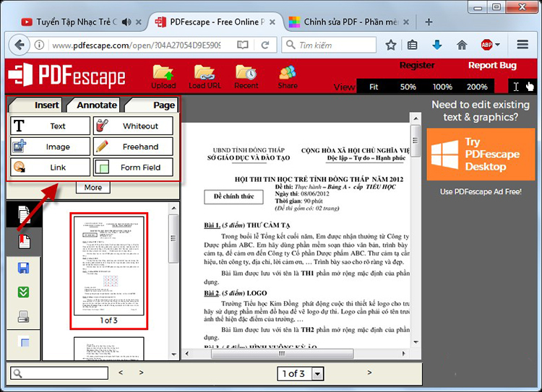Click the More button

point(93,188)
